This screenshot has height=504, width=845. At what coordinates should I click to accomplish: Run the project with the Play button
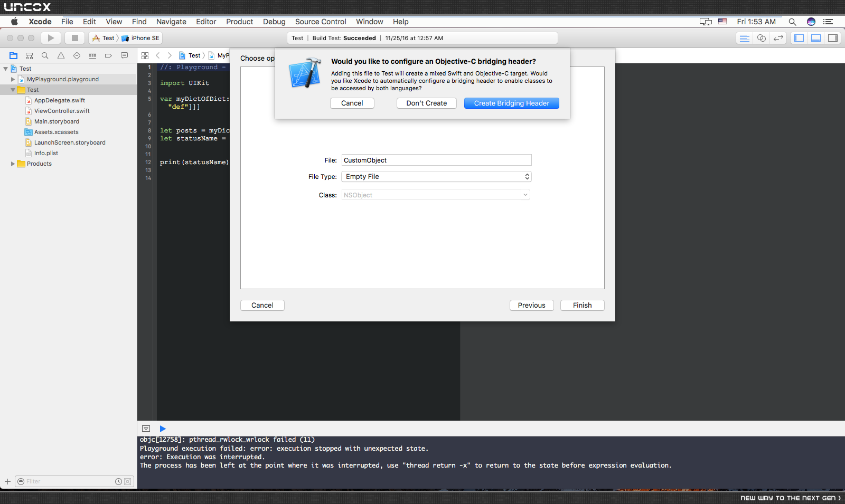click(51, 38)
